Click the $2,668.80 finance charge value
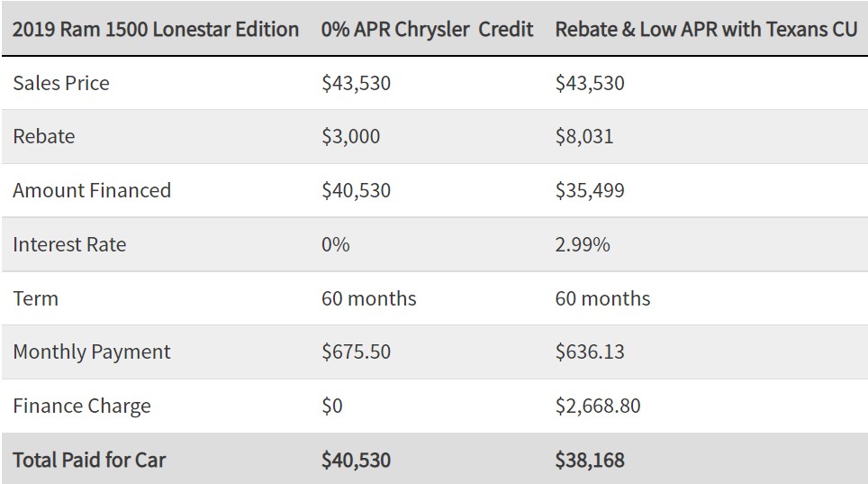Viewport: 868px width, 484px height. point(598,406)
